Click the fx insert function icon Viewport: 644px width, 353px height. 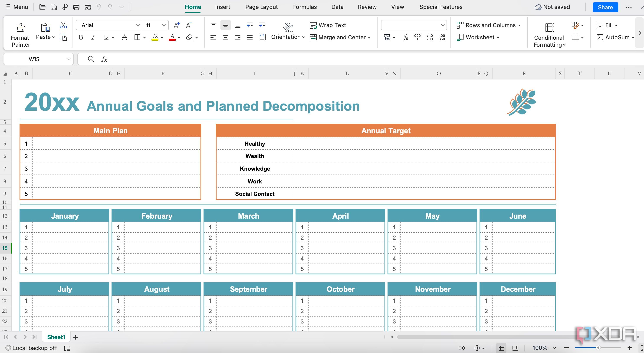104,59
